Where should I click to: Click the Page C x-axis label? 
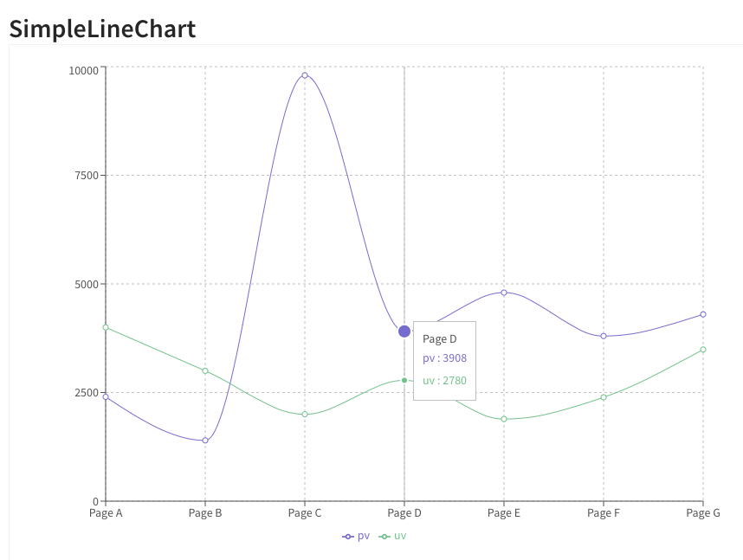click(x=305, y=513)
